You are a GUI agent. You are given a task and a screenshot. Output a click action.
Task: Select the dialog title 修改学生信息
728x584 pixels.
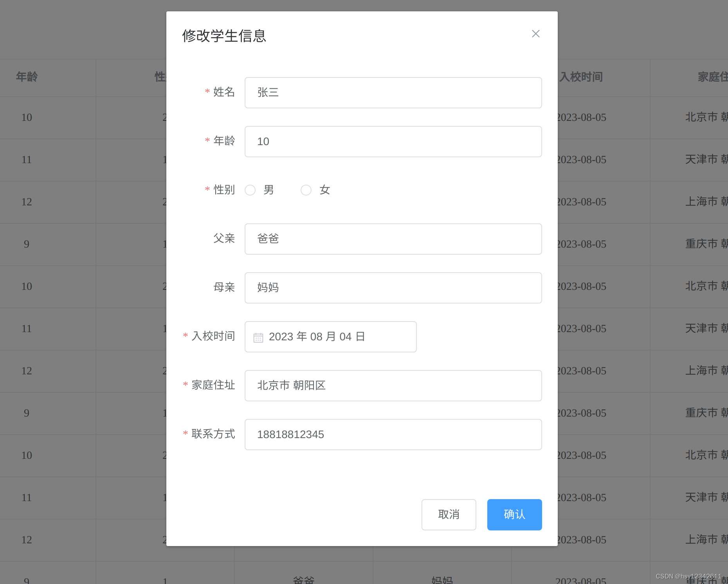[223, 36]
